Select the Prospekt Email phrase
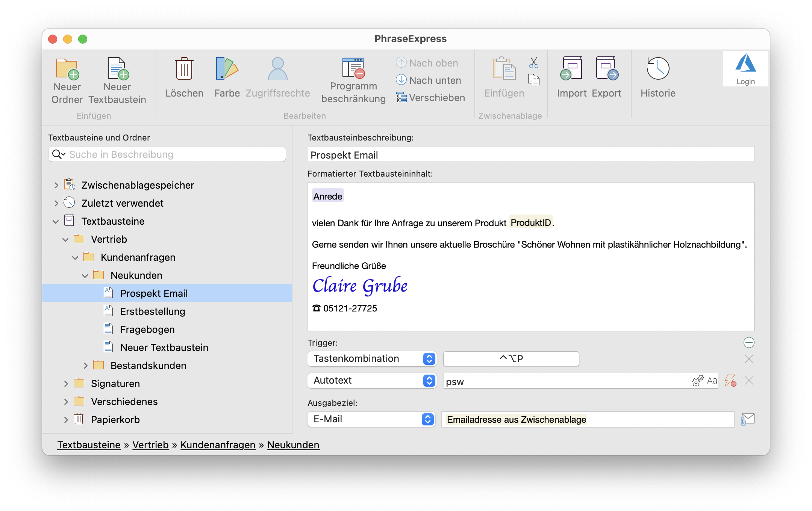 [167, 293]
